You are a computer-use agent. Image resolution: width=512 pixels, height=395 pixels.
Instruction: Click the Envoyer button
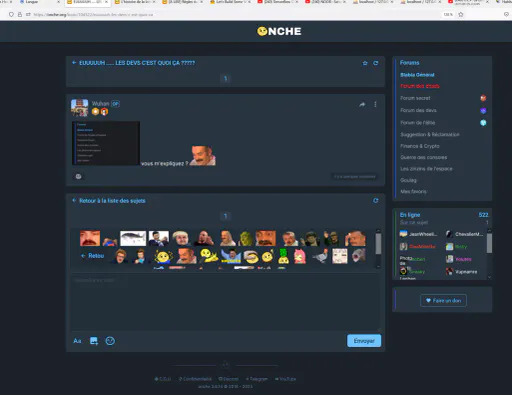pos(364,341)
